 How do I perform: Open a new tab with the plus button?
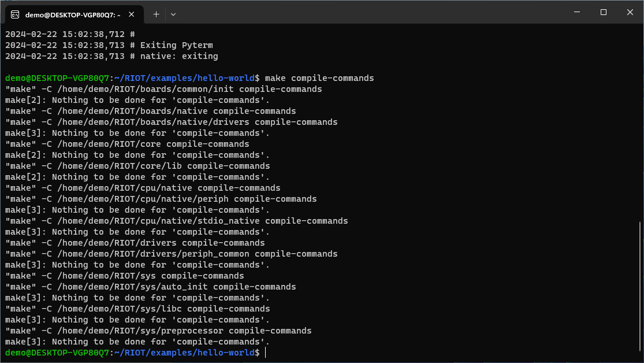point(156,14)
